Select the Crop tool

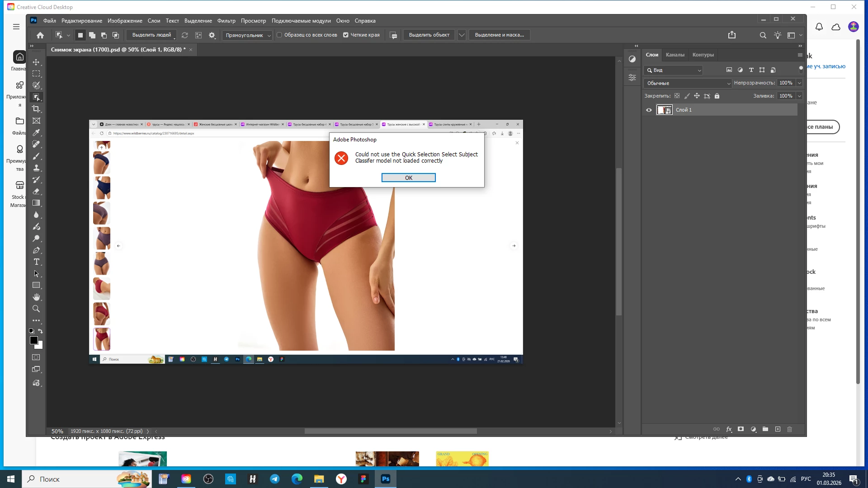36,109
